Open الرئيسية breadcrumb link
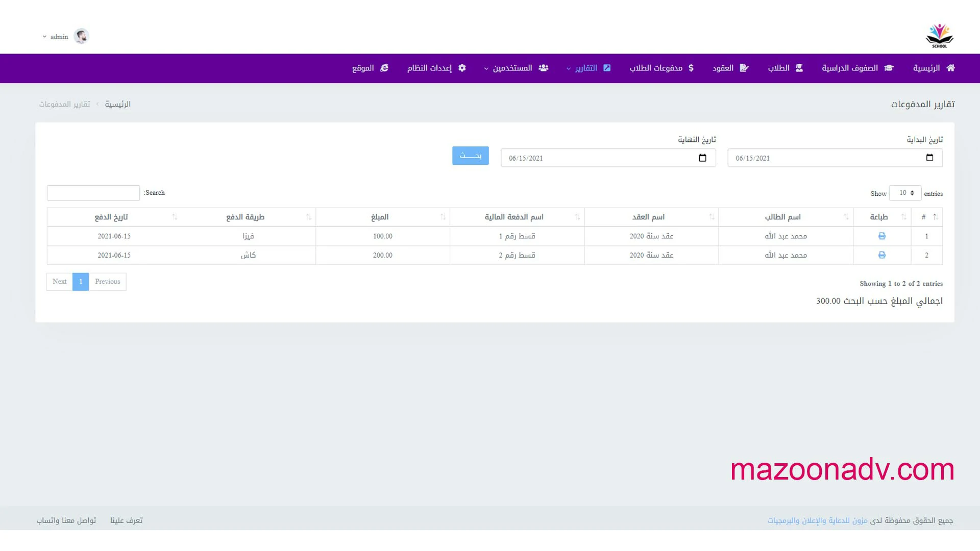The width and height of the screenshot is (980, 551). tap(118, 104)
